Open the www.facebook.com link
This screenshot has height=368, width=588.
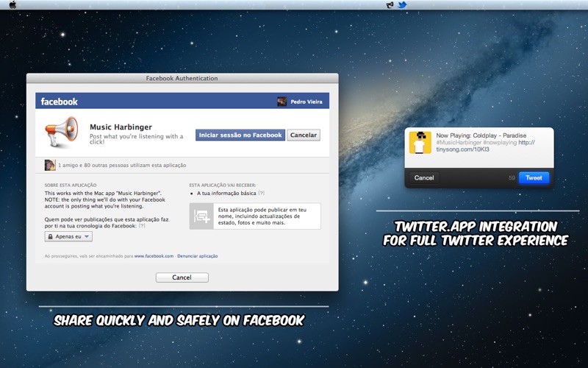pyautogui.click(x=154, y=256)
